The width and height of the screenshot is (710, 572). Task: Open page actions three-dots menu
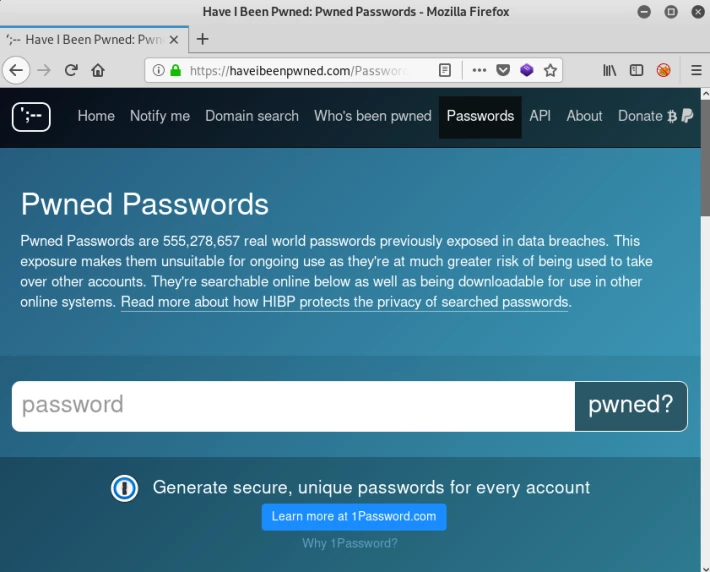tap(479, 70)
